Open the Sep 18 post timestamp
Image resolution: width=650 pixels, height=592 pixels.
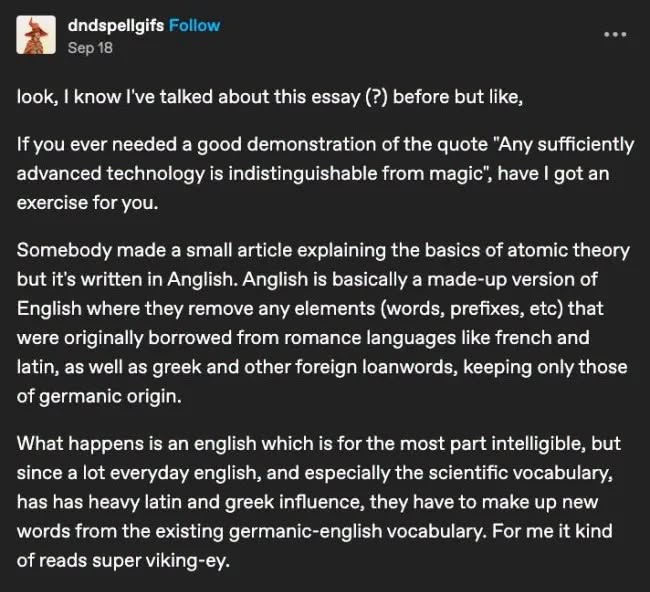point(90,48)
